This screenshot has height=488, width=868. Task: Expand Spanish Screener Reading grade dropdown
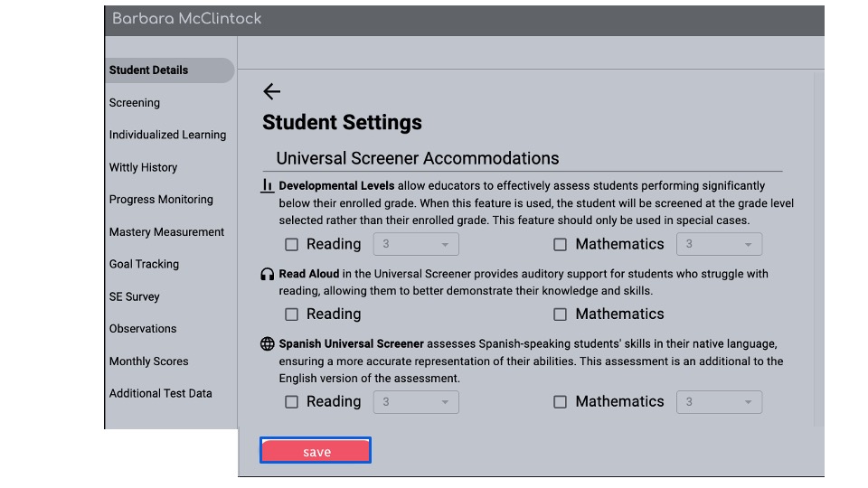pos(416,402)
